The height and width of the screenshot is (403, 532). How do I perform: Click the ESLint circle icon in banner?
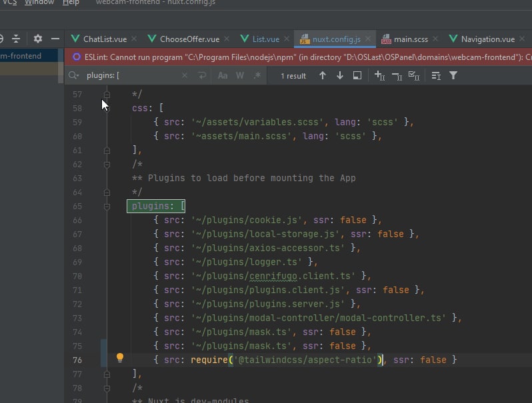(77, 57)
